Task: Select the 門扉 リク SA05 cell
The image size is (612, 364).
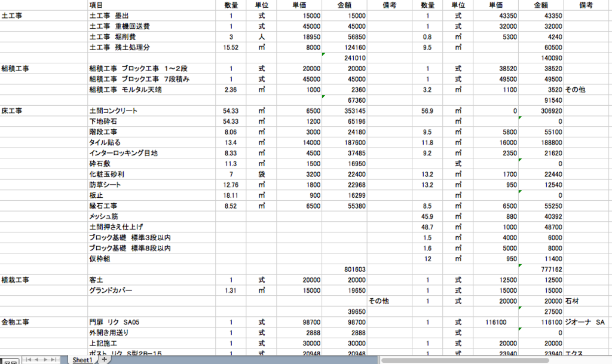Action: [151, 322]
